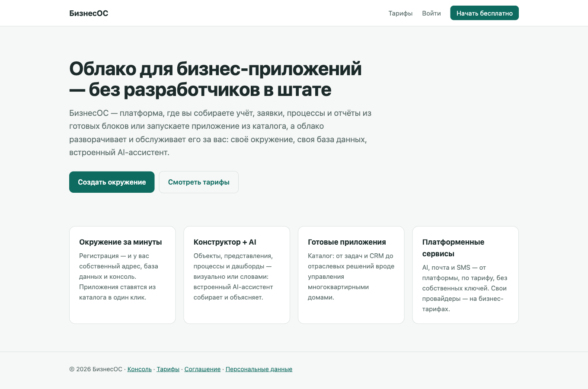Image resolution: width=588 pixels, height=389 pixels.
Task: Click the main headline Облако для бизнес-приложений
Action: click(x=215, y=79)
